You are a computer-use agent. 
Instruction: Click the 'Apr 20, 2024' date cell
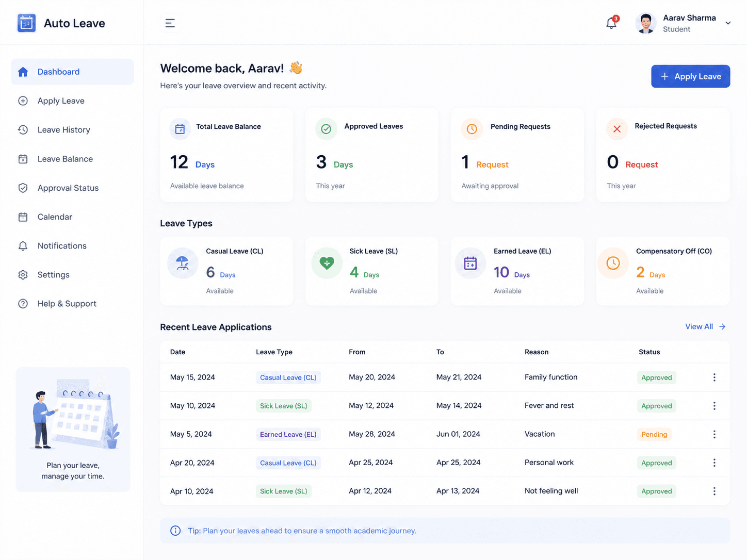tap(192, 463)
